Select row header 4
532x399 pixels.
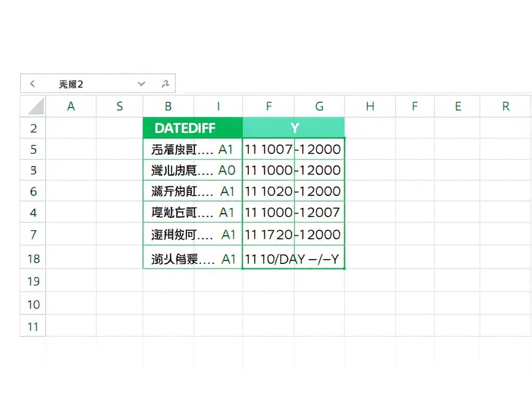pos(33,212)
